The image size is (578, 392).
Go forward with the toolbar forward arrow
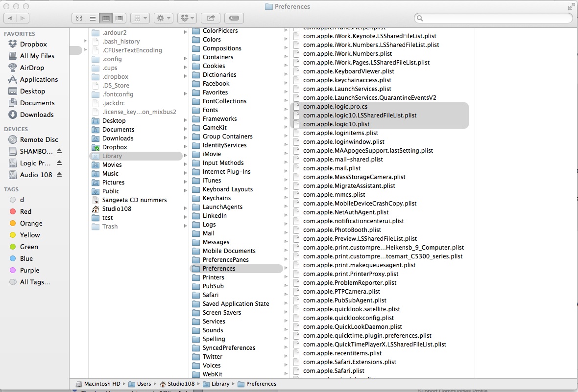(x=23, y=18)
